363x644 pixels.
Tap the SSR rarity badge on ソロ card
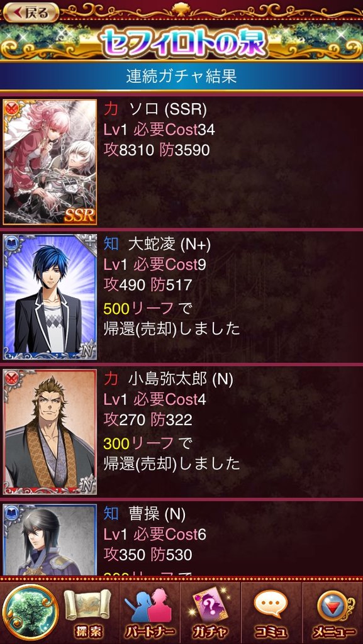pos(79,215)
